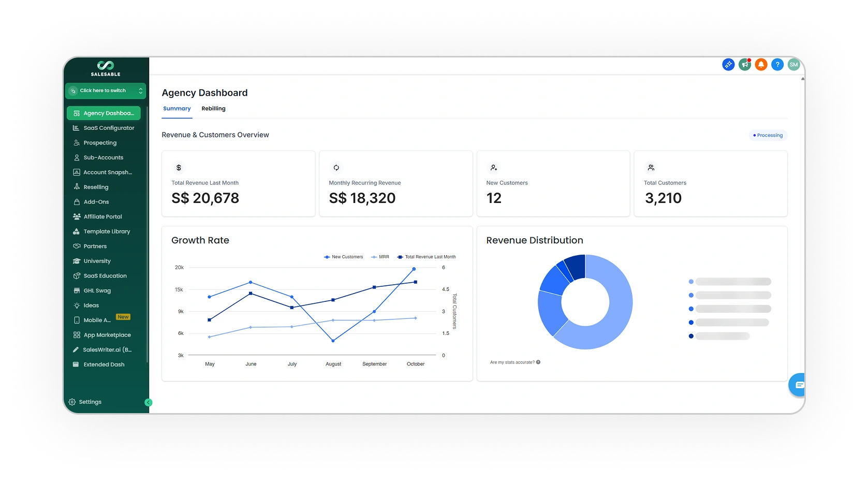Screen dimensions: 868x483
Task: Open the 'Click here to switch' account dropdown
Action: (106, 91)
